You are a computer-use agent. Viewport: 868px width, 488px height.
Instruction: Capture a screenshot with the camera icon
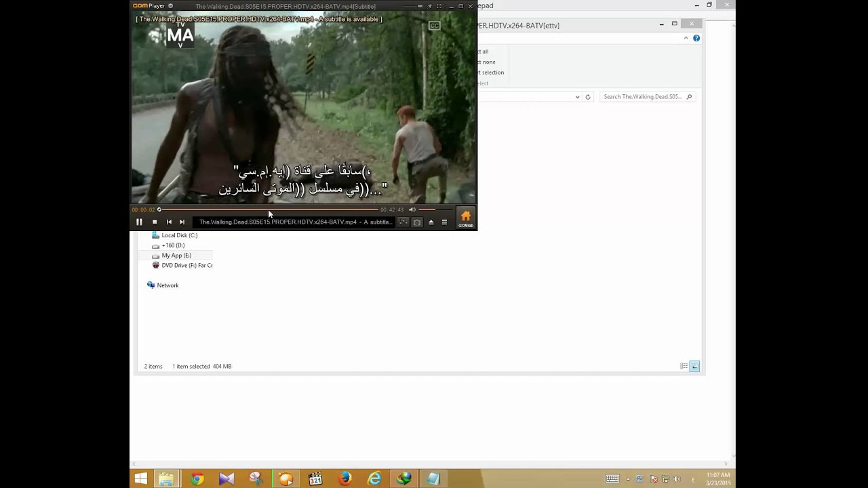(x=417, y=222)
